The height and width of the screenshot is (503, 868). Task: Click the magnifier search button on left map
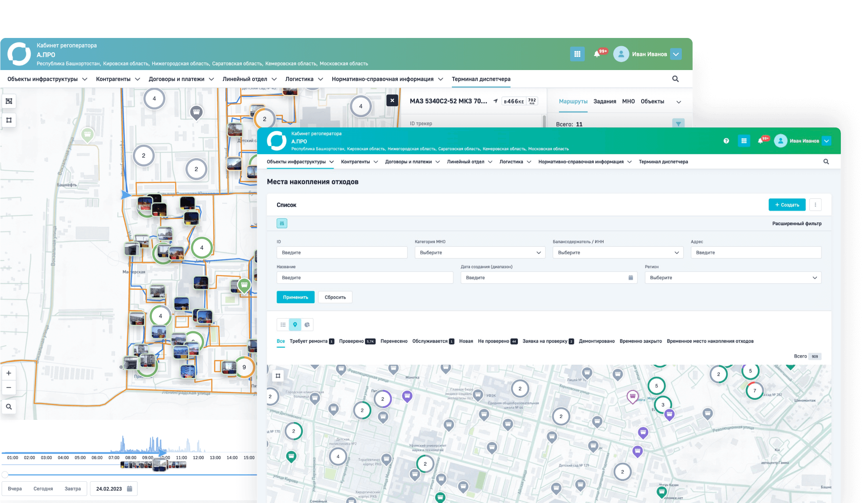[9, 407]
